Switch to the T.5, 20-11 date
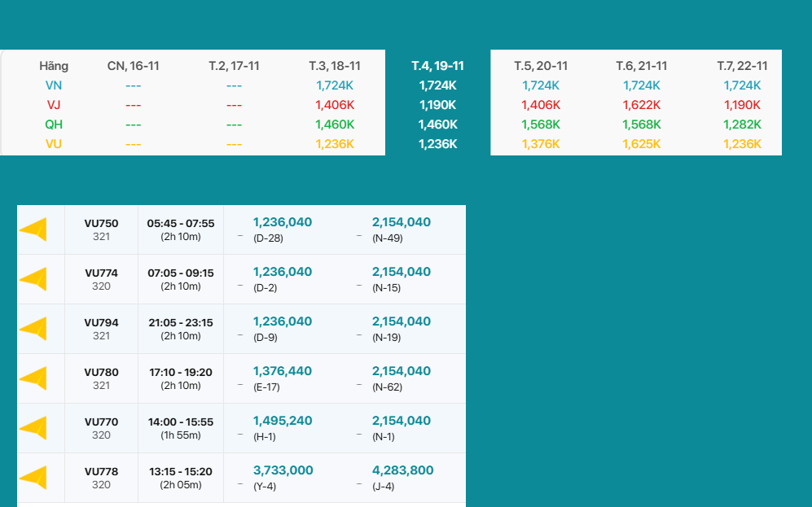This screenshot has height=507, width=812. [x=541, y=66]
